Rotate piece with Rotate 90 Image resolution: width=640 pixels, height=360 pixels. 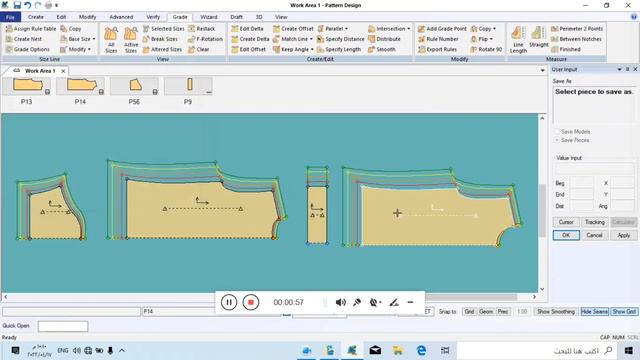pos(486,49)
